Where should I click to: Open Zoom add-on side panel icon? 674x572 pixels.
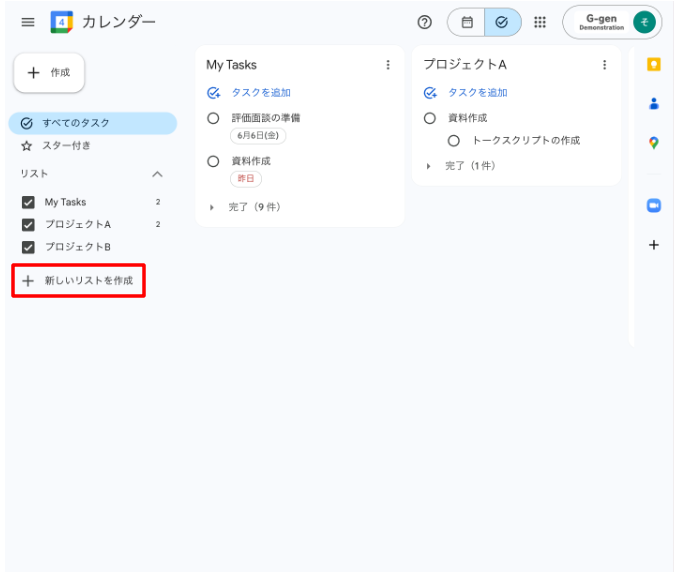pos(654,205)
